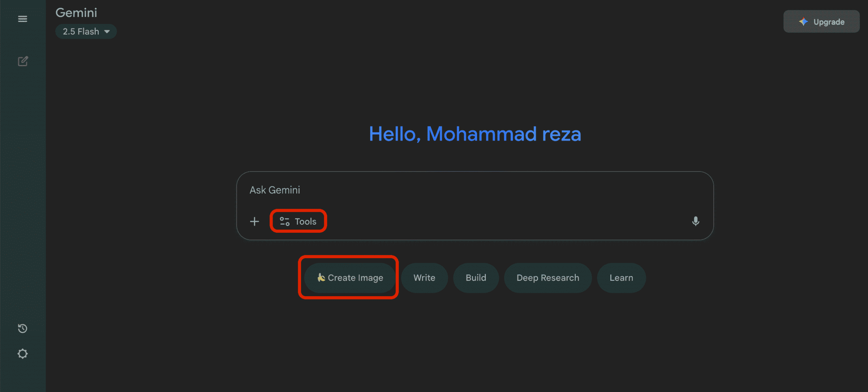Click the sliders icon beside Tools
The image size is (868, 392).
tap(284, 222)
